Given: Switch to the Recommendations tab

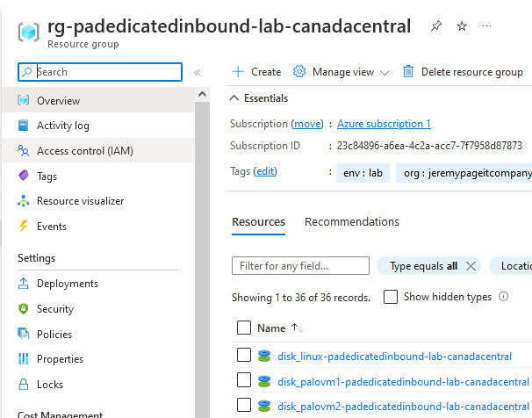Looking at the screenshot, I should [x=351, y=222].
